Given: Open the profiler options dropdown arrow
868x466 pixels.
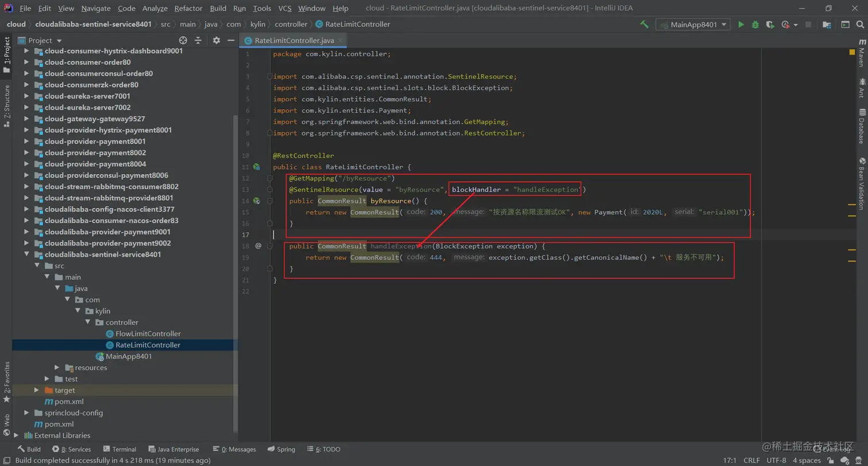Looking at the screenshot, I should pos(796,25).
